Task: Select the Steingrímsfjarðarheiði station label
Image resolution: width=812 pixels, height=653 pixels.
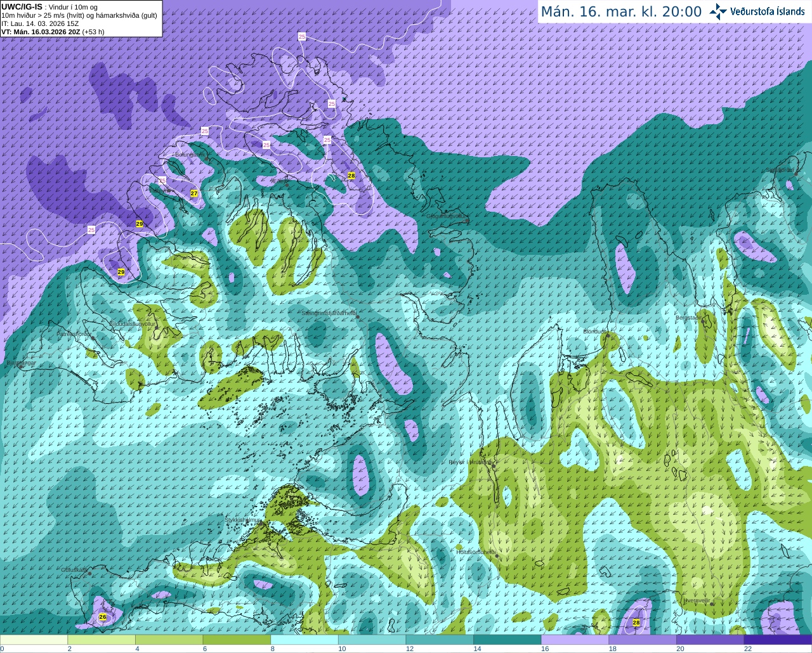Action: 329,313
